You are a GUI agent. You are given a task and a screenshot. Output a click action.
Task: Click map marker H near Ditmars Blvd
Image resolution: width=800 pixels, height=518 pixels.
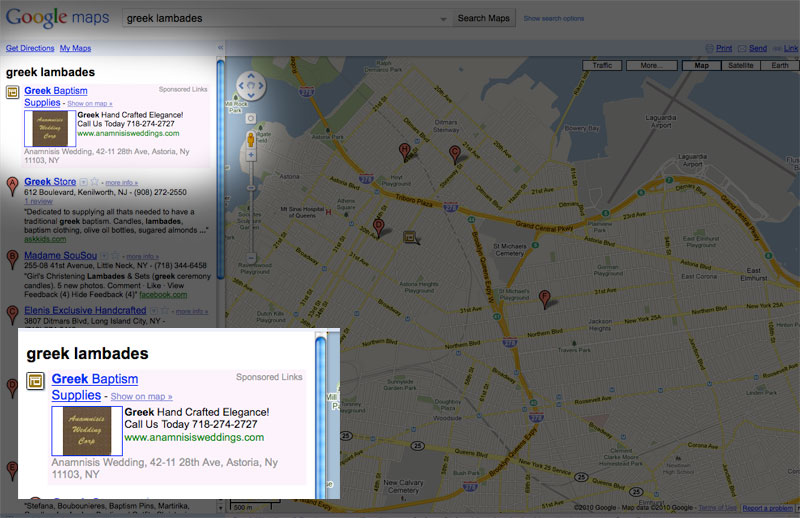pyautogui.click(x=404, y=153)
